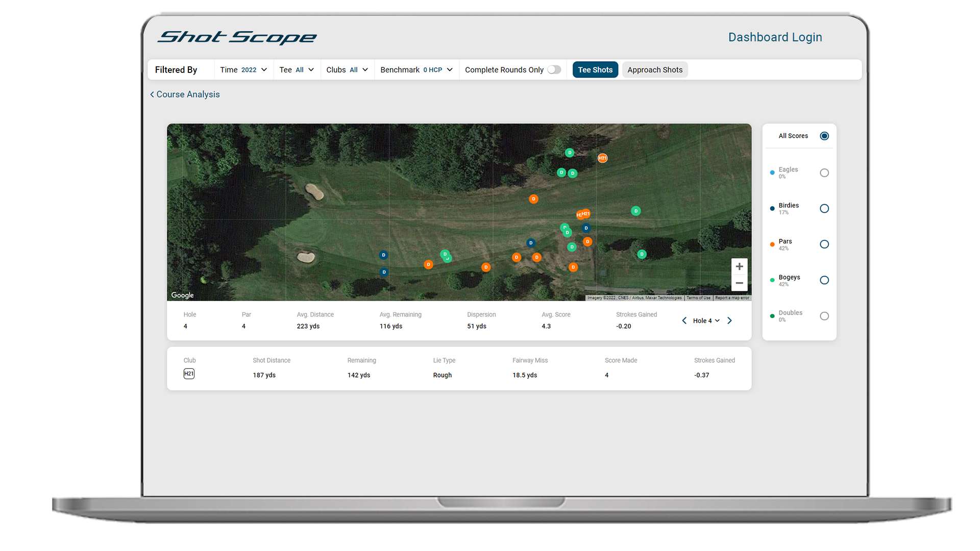Go to the previous hole arrow

click(684, 320)
